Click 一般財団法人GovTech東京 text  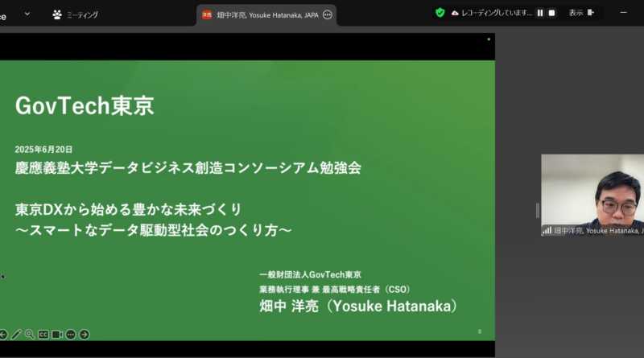tap(310, 274)
